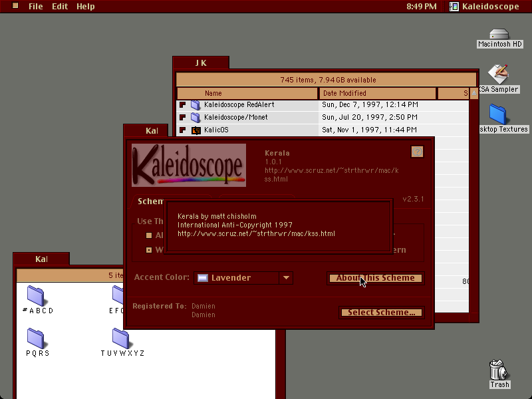Click the Kerala scheme name text
Image resolution: width=532 pixels, height=399 pixels.
click(277, 153)
